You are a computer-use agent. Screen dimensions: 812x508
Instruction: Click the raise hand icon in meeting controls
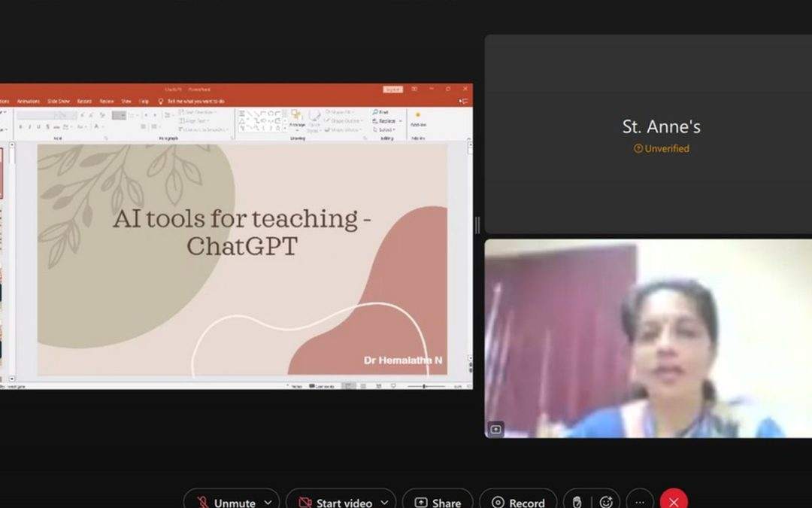[x=576, y=500]
